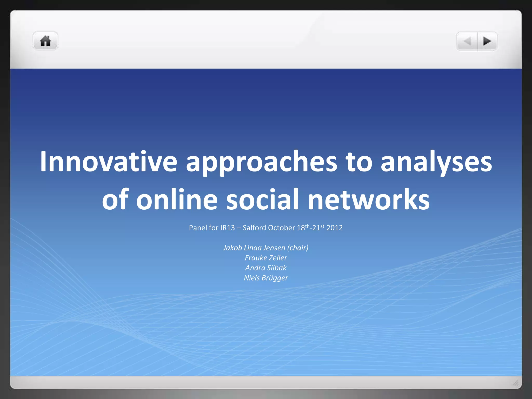Click the name 'Andra Siibak'

[x=266, y=268]
